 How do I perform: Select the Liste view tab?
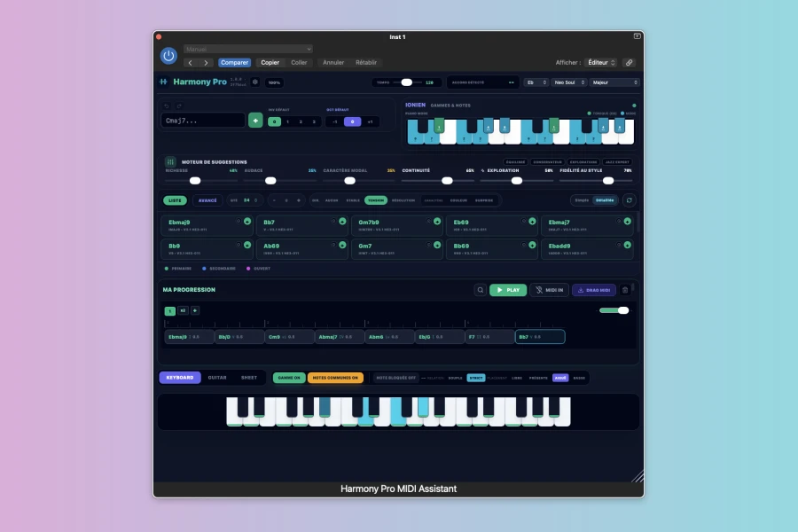click(175, 200)
